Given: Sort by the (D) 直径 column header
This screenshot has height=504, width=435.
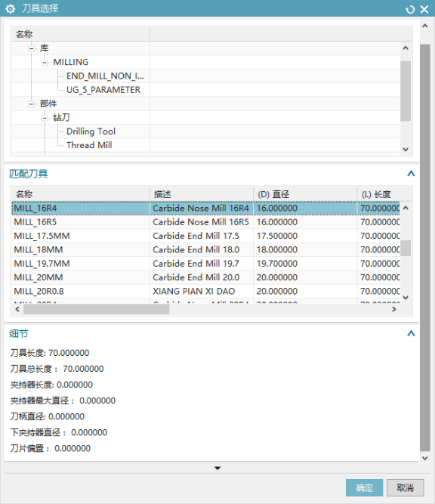Looking at the screenshot, I should pos(305,194).
